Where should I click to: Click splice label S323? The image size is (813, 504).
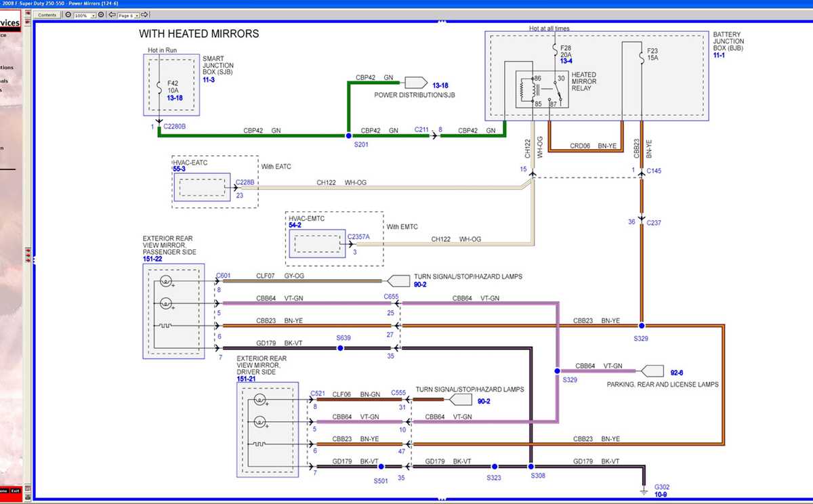click(494, 478)
